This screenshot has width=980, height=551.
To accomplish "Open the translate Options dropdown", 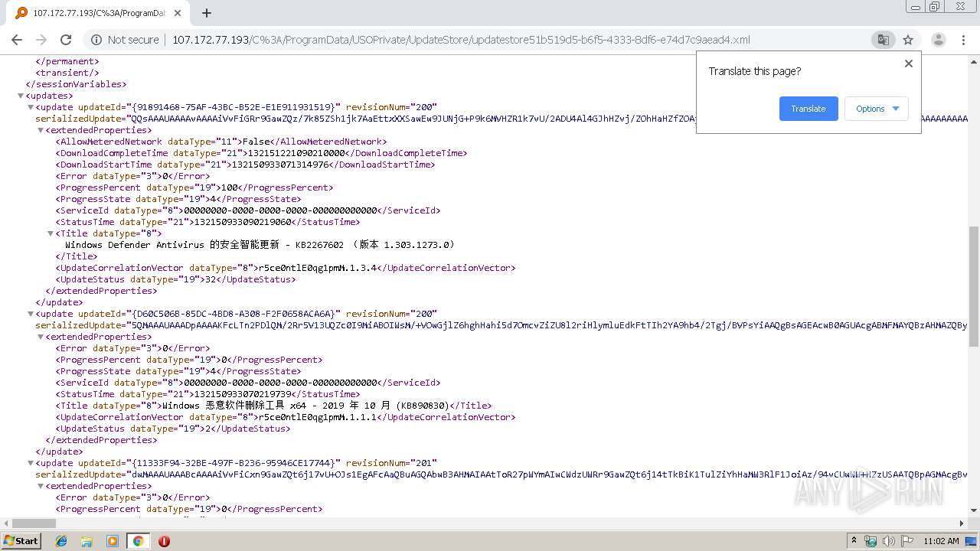I will (877, 109).
